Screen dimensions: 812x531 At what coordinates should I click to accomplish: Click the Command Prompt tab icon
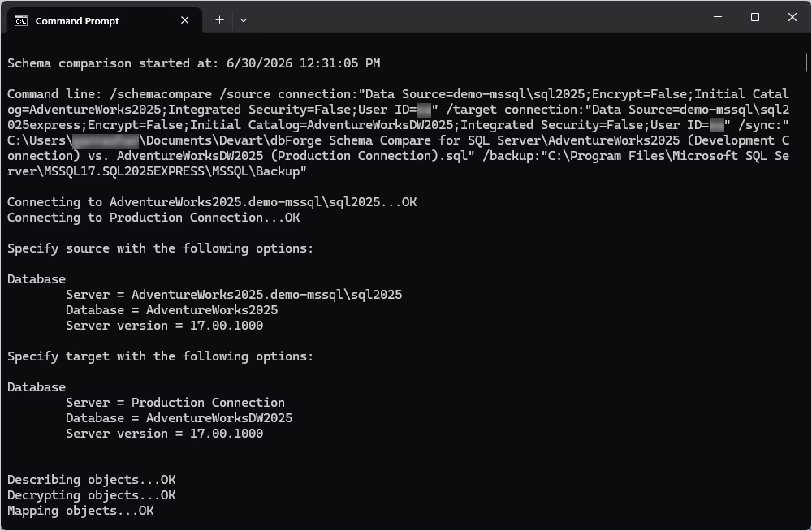21,21
